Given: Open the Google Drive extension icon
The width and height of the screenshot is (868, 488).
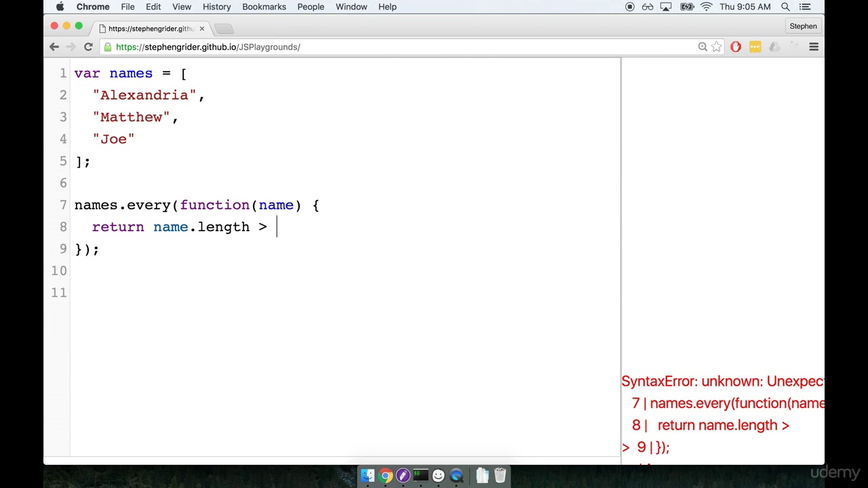Looking at the screenshot, I should pos(774,47).
